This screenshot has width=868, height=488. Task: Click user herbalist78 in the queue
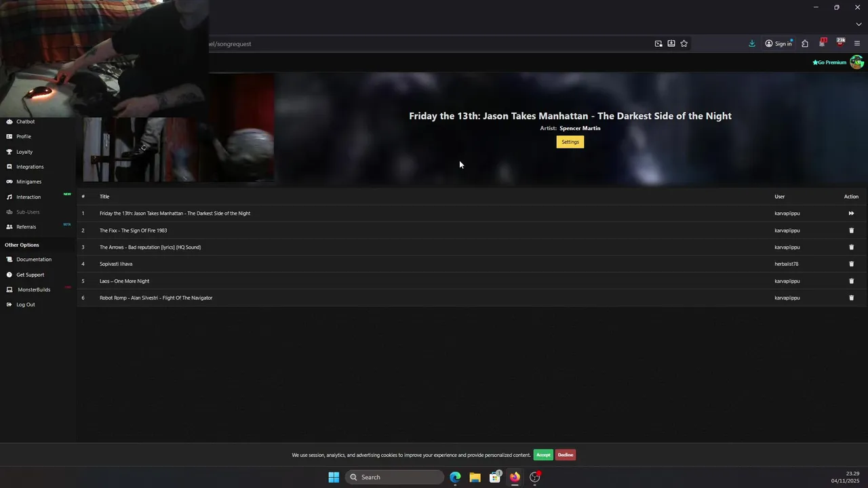point(787,264)
